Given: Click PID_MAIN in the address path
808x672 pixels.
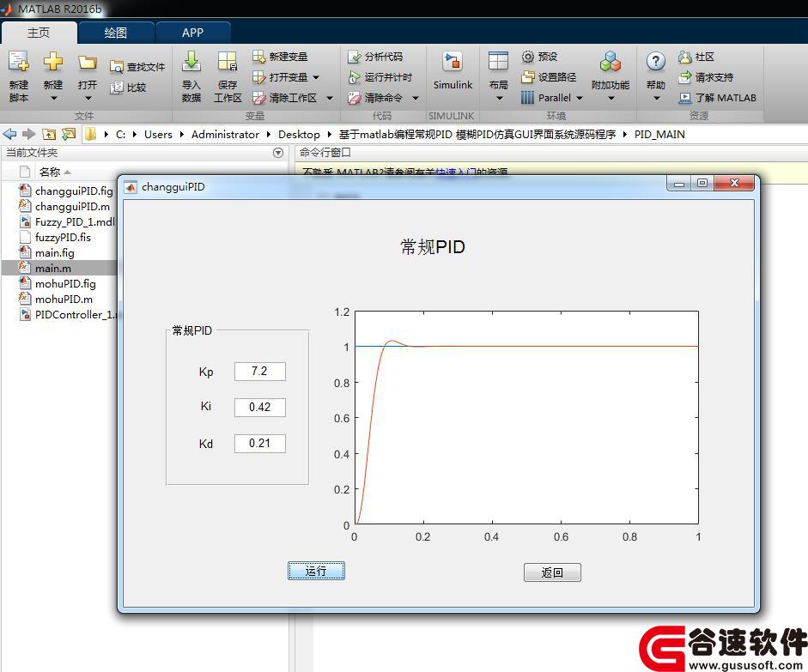Looking at the screenshot, I should coord(659,135).
